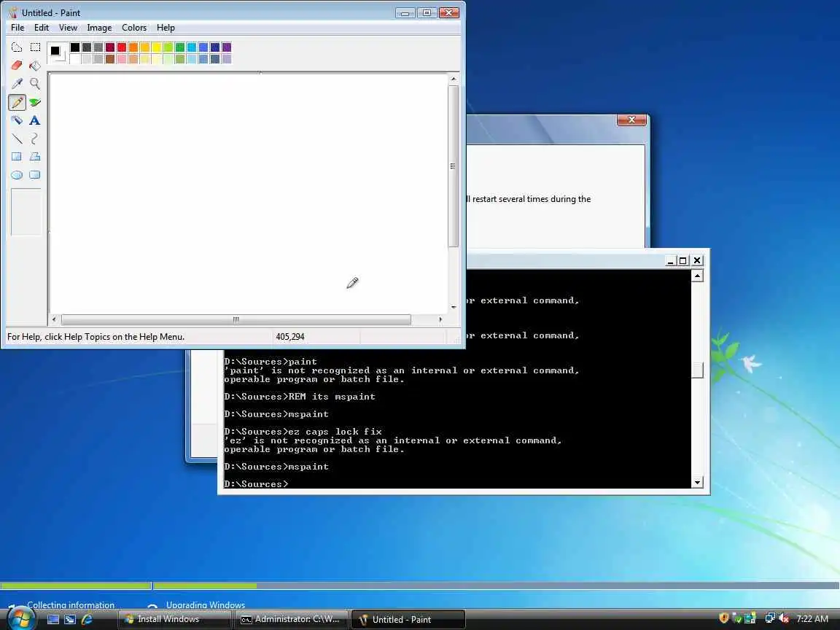Select the Pick Color eyedropper tool
This screenshot has width=840, height=630.
click(17, 84)
